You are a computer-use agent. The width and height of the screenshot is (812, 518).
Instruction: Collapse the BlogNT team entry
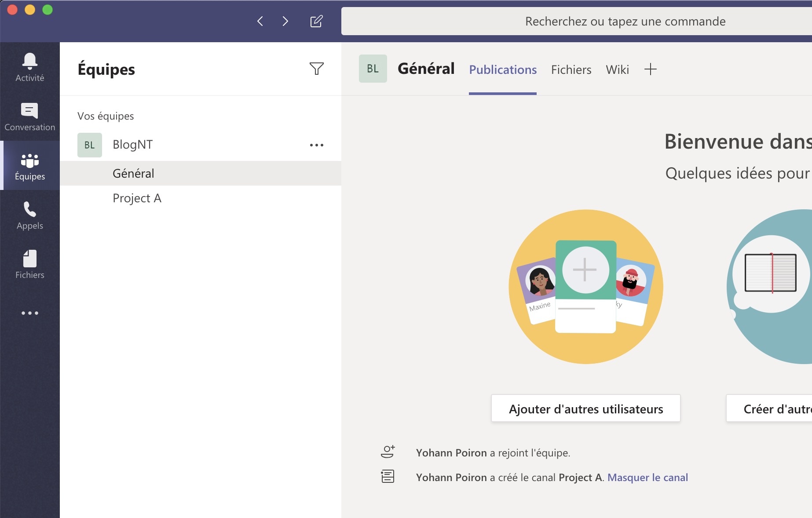pyautogui.click(x=132, y=145)
